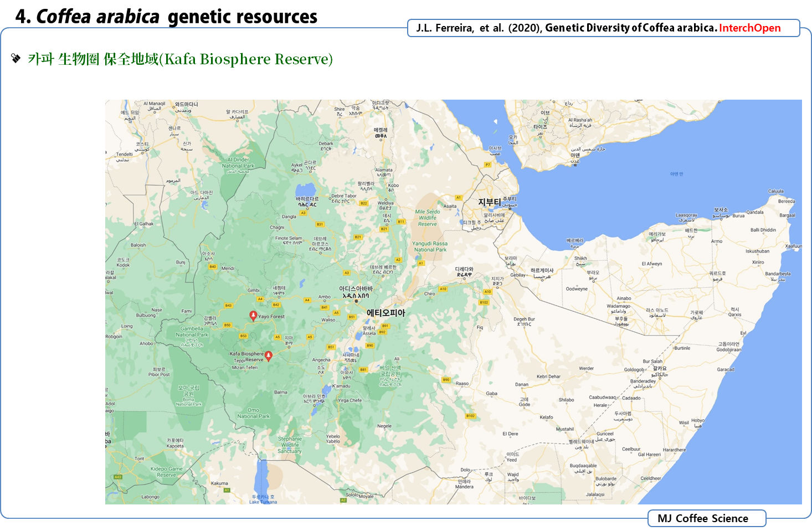The image size is (812, 531).
Task: Click the Mustahil town label
Action: [x=565, y=429]
